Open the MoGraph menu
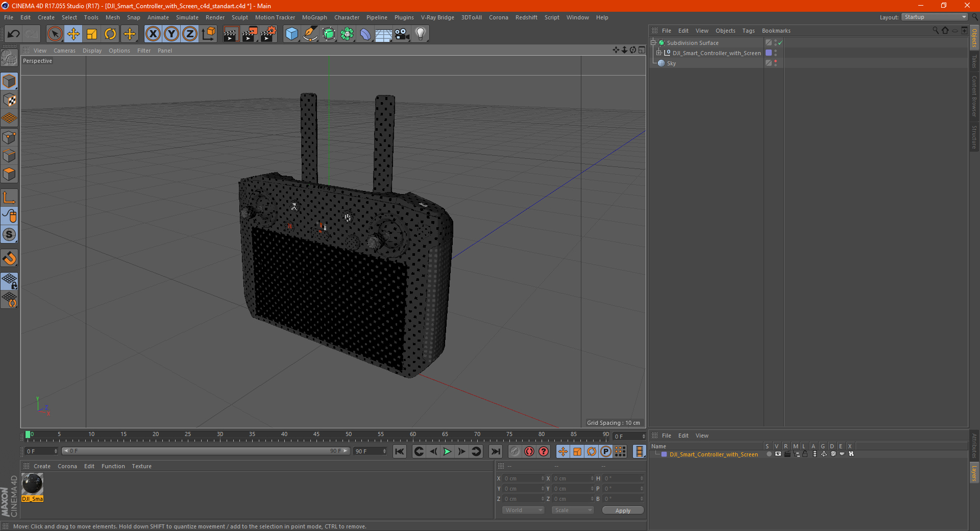The image size is (980, 531). coord(314,17)
